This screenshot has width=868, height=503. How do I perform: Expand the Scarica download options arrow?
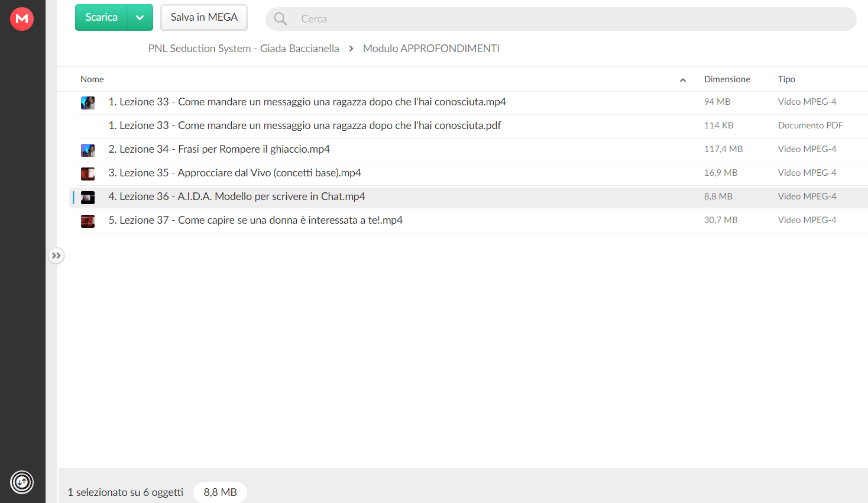pyautogui.click(x=140, y=18)
